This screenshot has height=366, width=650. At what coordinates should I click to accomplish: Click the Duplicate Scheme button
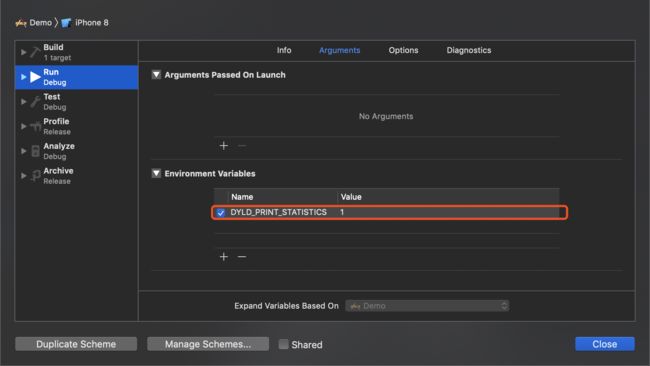click(76, 344)
